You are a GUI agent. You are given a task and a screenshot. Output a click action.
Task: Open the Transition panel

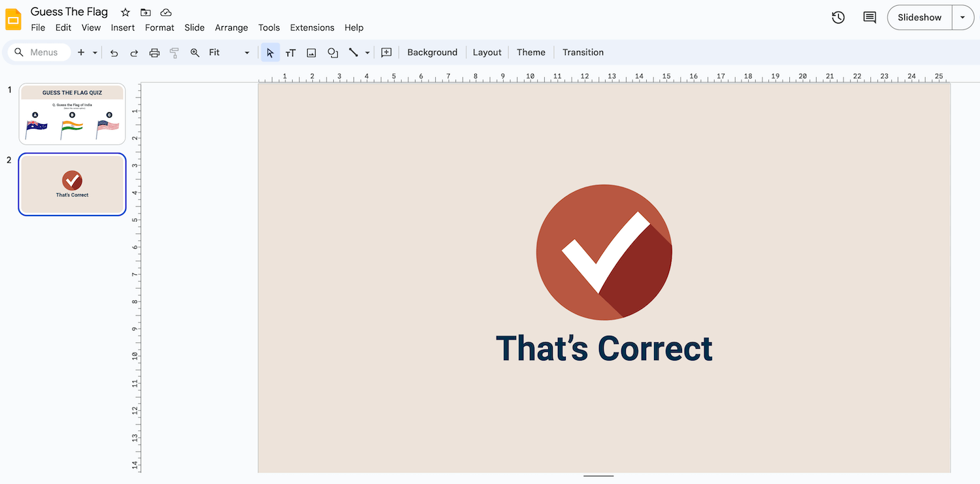(x=583, y=52)
